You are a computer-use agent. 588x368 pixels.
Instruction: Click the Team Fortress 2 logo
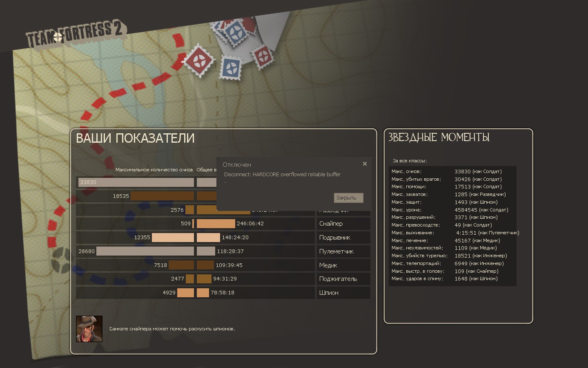click(76, 34)
